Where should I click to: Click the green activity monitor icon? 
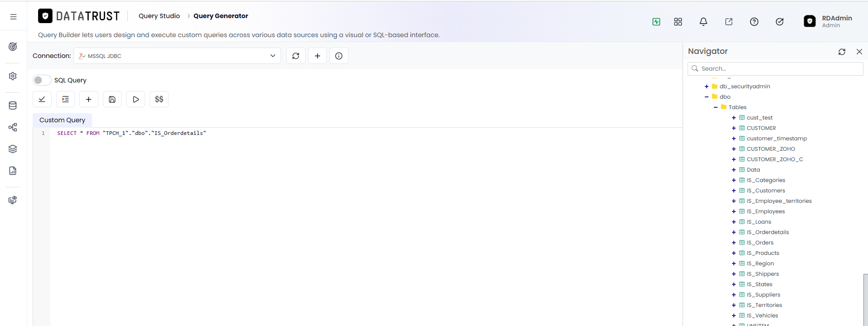[x=656, y=22]
